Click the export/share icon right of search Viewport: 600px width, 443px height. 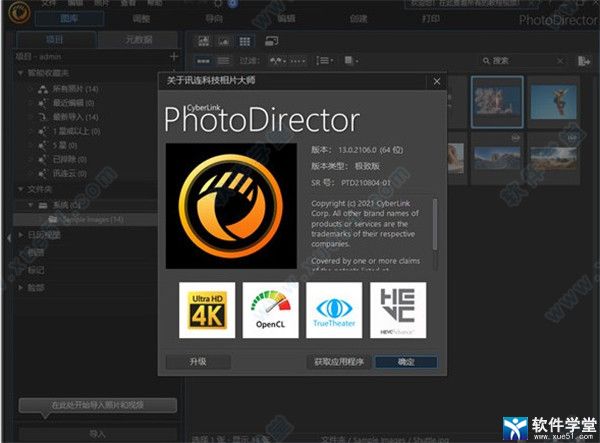[x=584, y=61]
